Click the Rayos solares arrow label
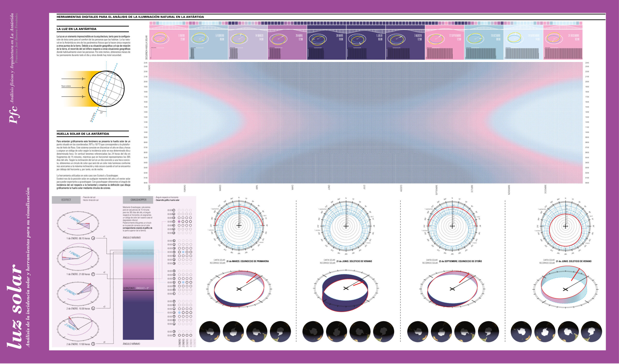This screenshot has height=364, width=619. click(x=66, y=86)
